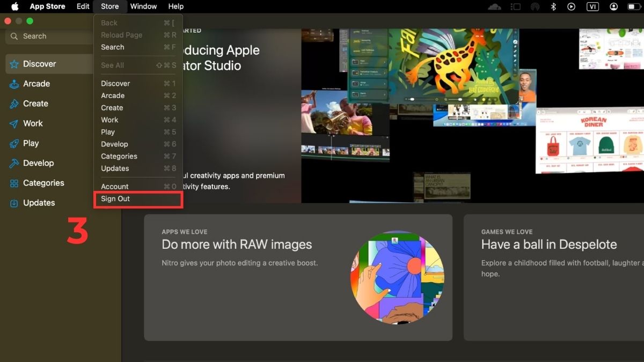This screenshot has height=362, width=644.
Task: Click the circular Nitro app artwork thumbnail
Action: tap(397, 278)
